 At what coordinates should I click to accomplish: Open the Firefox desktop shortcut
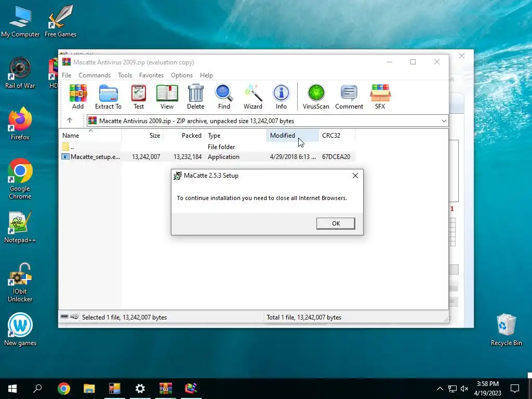pos(20,124)
